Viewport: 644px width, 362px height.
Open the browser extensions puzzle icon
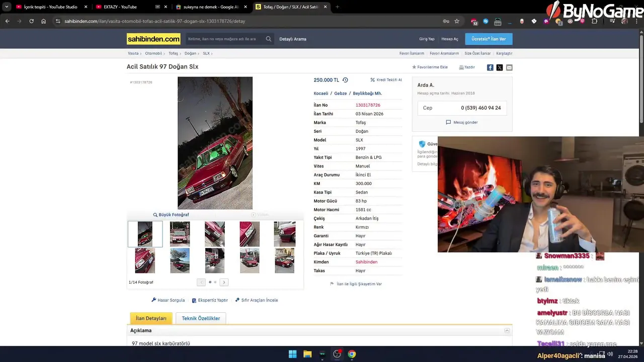[595, 21]
